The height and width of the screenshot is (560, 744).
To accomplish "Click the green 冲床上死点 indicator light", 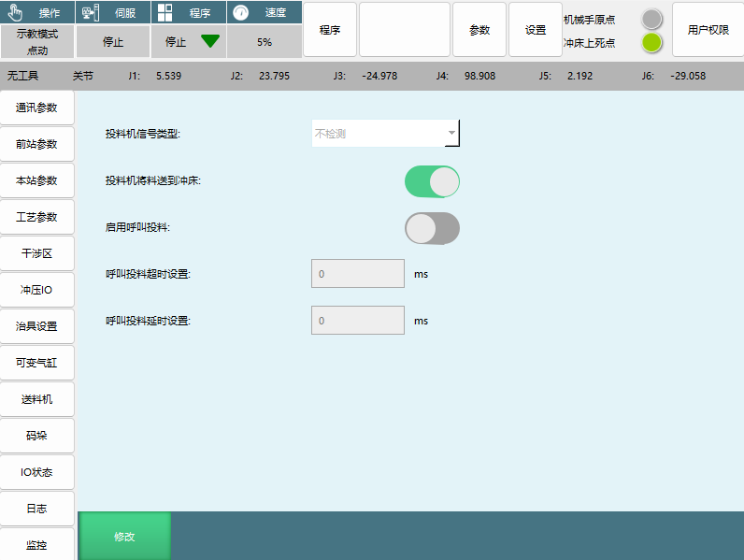I will pyautogui.click(x=652, y=42).
